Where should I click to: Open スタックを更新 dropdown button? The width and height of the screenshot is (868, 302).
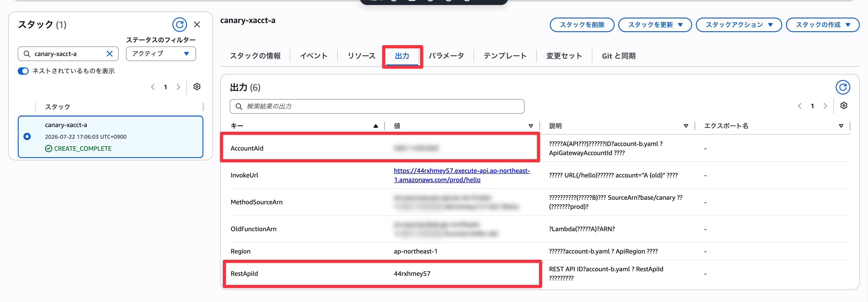[x=655, y=25]
